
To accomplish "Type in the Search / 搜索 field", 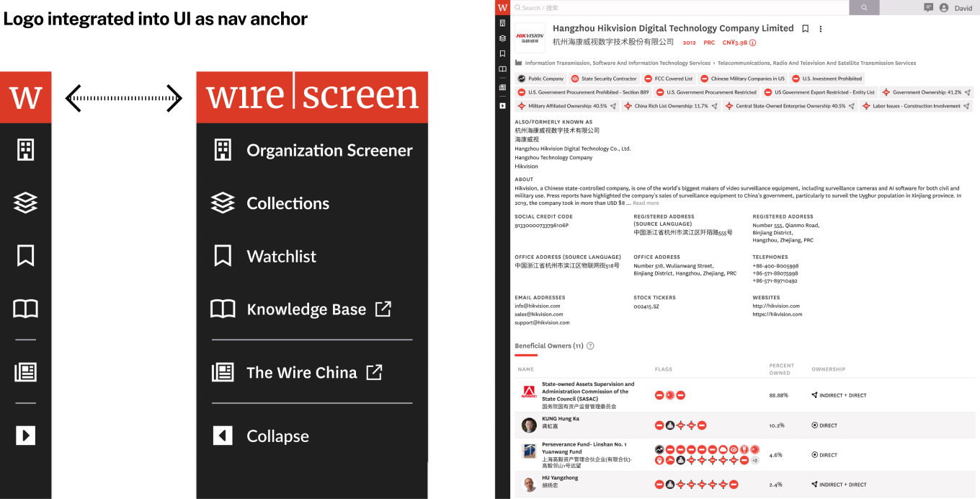I will 677,7.
